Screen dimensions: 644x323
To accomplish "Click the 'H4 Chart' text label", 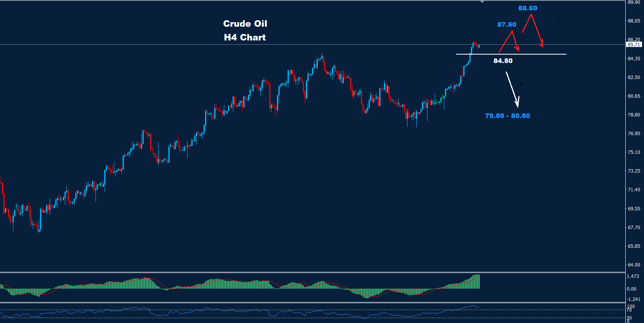I will [x=245, y=37].
